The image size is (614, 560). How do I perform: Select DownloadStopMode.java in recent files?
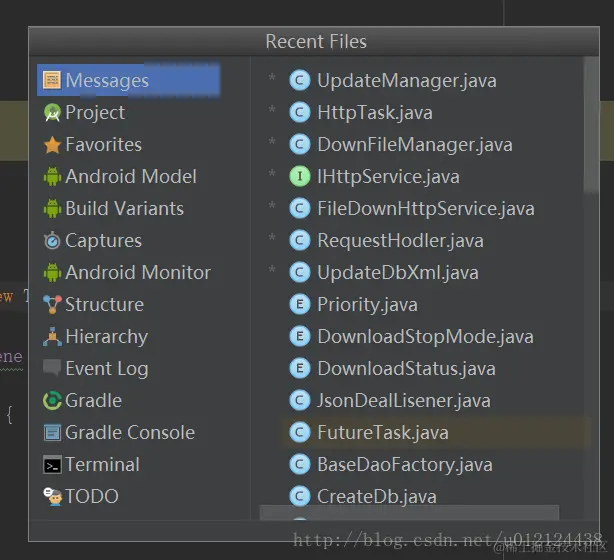click(x=425, y=336)
